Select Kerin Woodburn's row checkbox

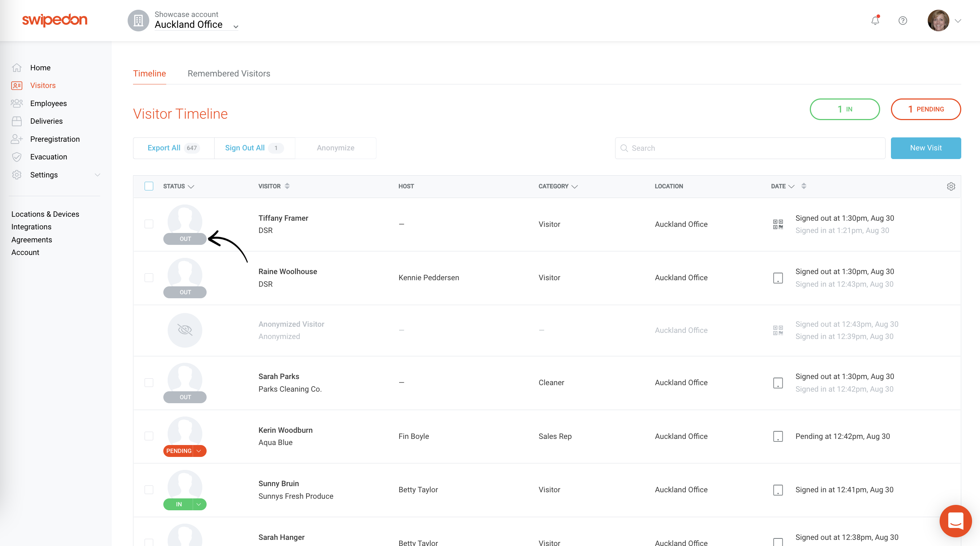pos(149,436)
